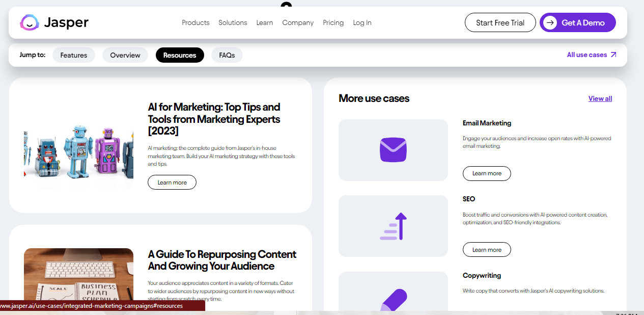Screen dimensions: 644x315
Task: Open the Solutions menu
Action: click(233, 22)
